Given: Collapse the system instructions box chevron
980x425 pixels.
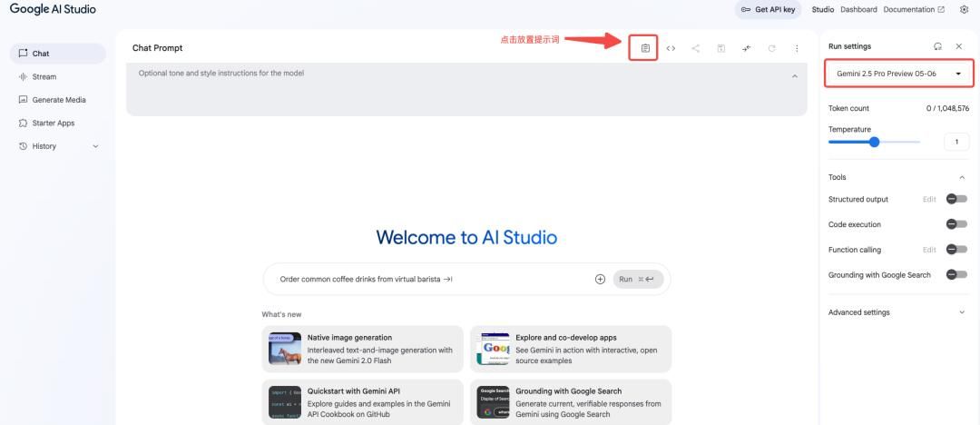Looking at the screenshot, I should point(794,75).
